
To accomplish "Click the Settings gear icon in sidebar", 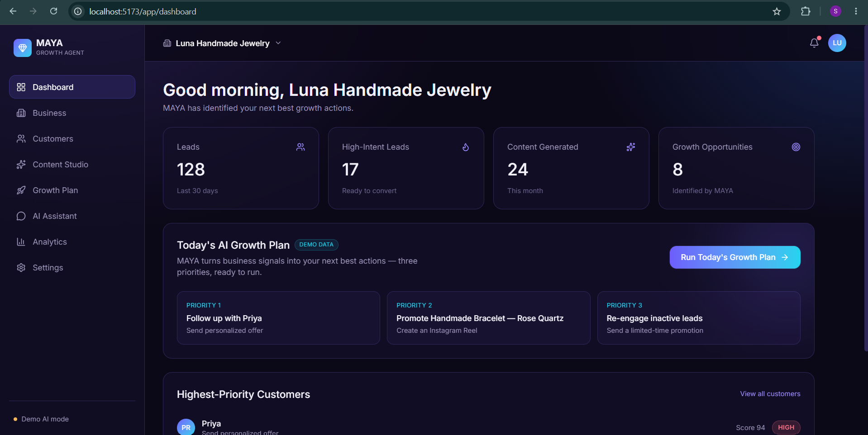I will click(21, 268).
